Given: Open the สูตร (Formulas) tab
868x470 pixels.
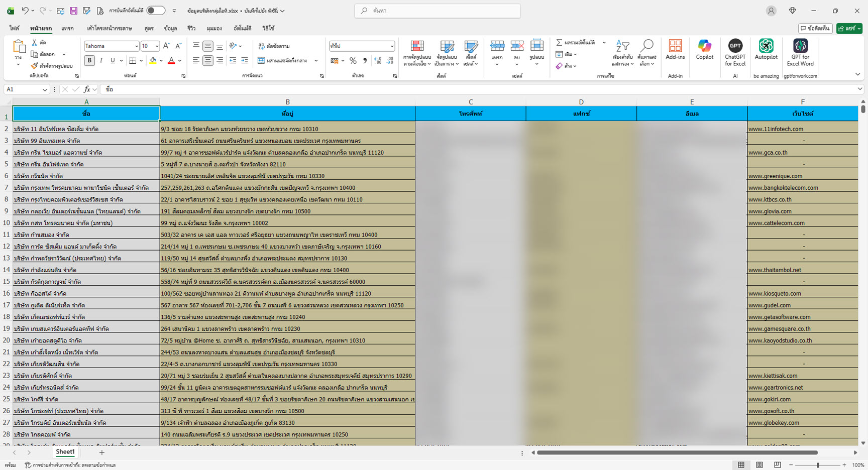Looking at the screenshot, I should [149, 29].
